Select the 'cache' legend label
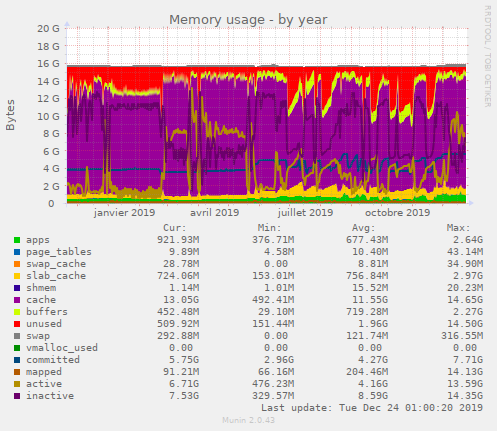 click(41, 300)
